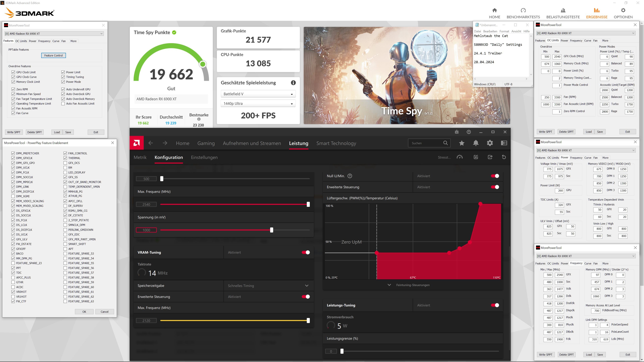Open 3DMark Home navigation icon
Viewport: 644px width, 362px height.
(495, 10)
